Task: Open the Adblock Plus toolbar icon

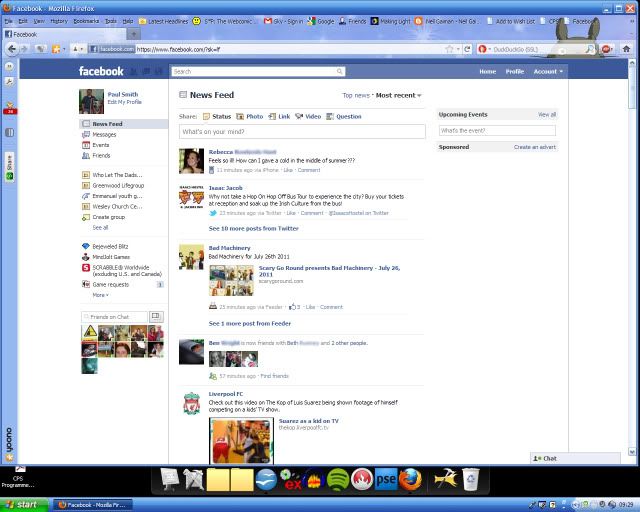Action: 607,49
